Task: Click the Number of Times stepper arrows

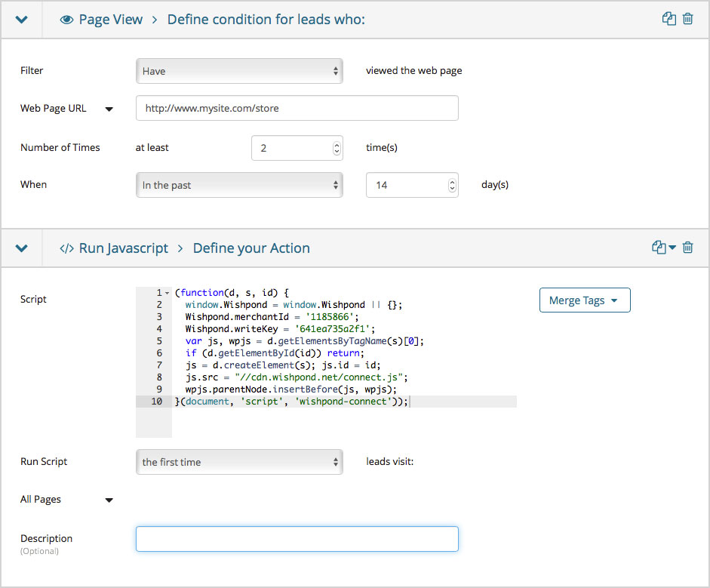Action: [x=336, y=148]
